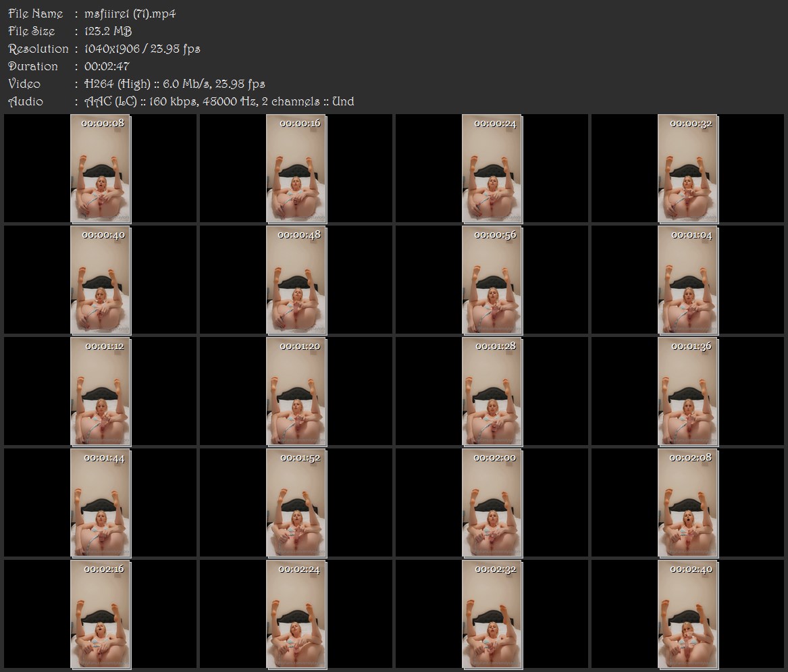Click the frame thumbnail stamped 00:00:40
Viewport: 788px width, 672px height.
(101, 280)
